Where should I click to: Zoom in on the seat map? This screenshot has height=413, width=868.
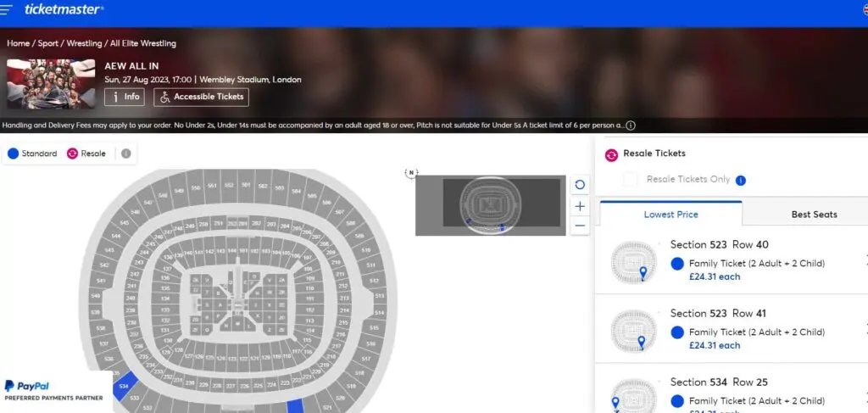coord(580,206)
